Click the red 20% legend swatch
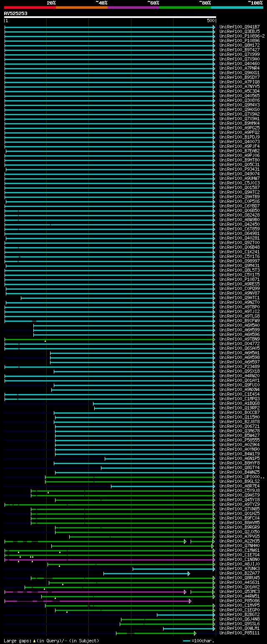Image resolution: width=267 pixels, height=644 pixels. [x=30, y=8]
